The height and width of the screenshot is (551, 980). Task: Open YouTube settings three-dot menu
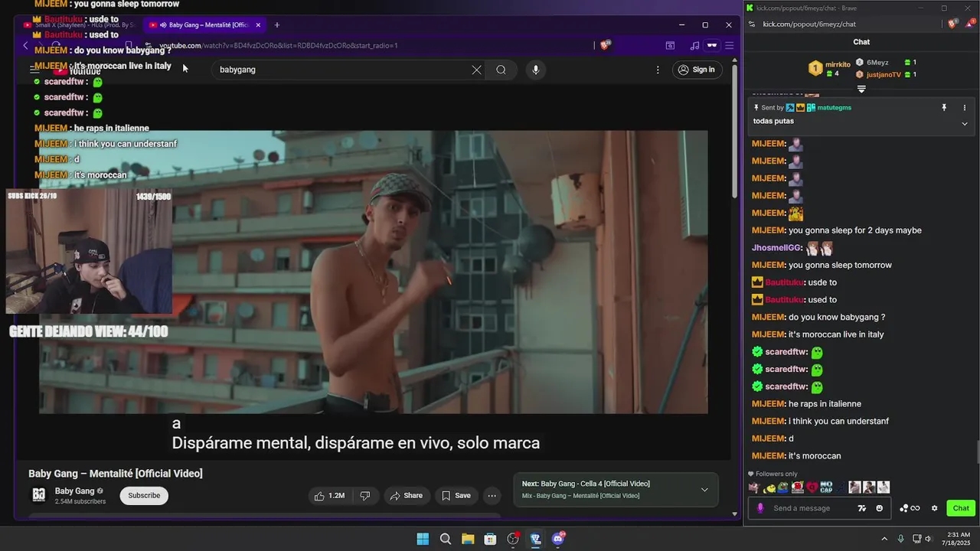coord(658,70)
